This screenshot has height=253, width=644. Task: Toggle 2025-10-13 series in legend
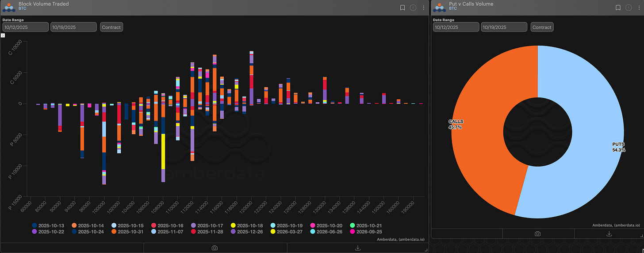point(49,226)
